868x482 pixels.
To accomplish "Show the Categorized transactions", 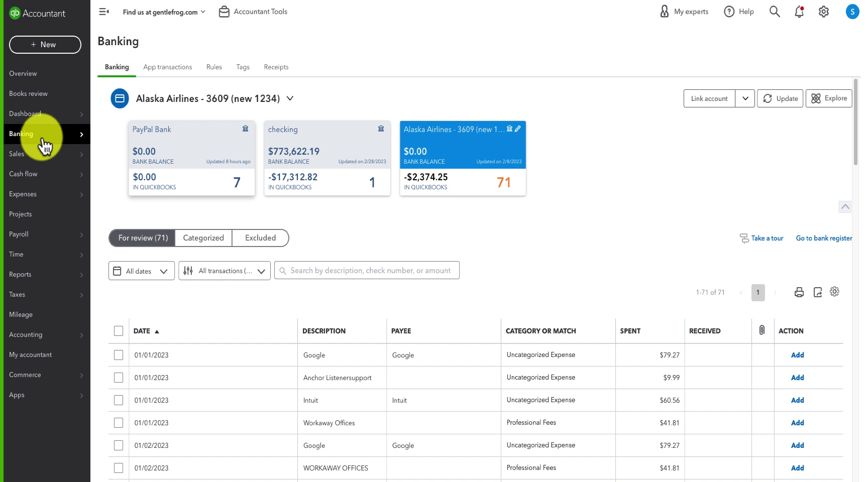I will coord(203,238).
